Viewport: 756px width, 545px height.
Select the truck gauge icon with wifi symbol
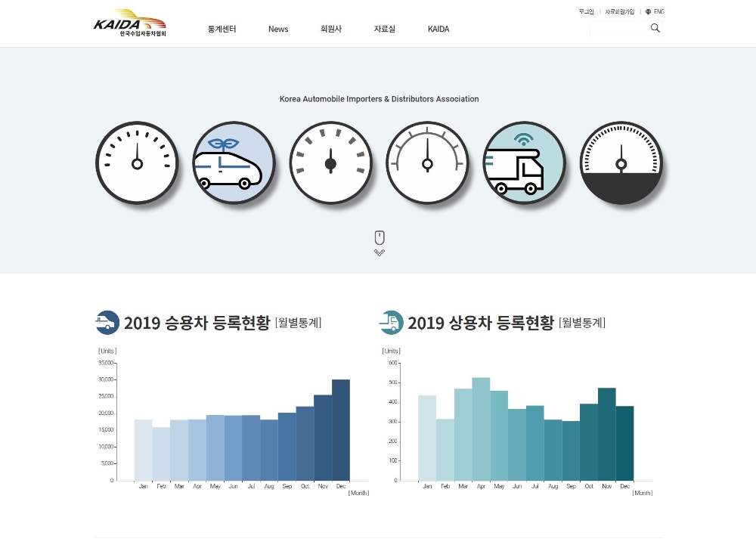[525, 163]
